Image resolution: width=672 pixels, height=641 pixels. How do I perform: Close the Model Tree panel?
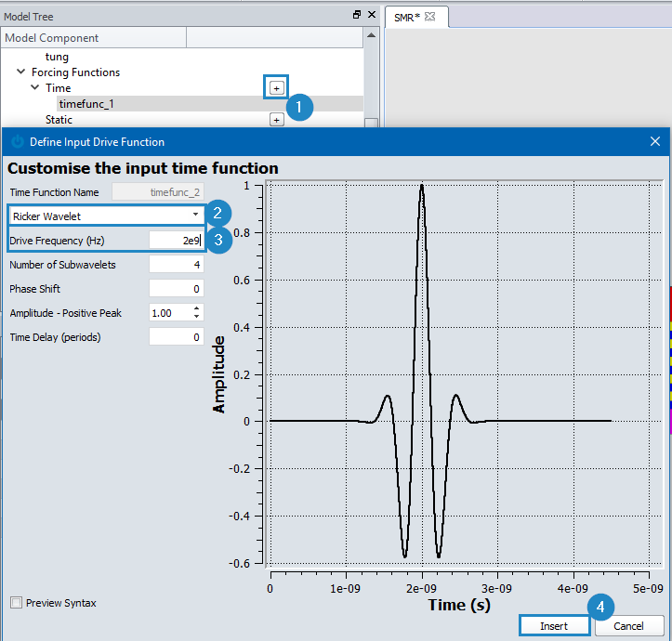(x=372, y=15)
